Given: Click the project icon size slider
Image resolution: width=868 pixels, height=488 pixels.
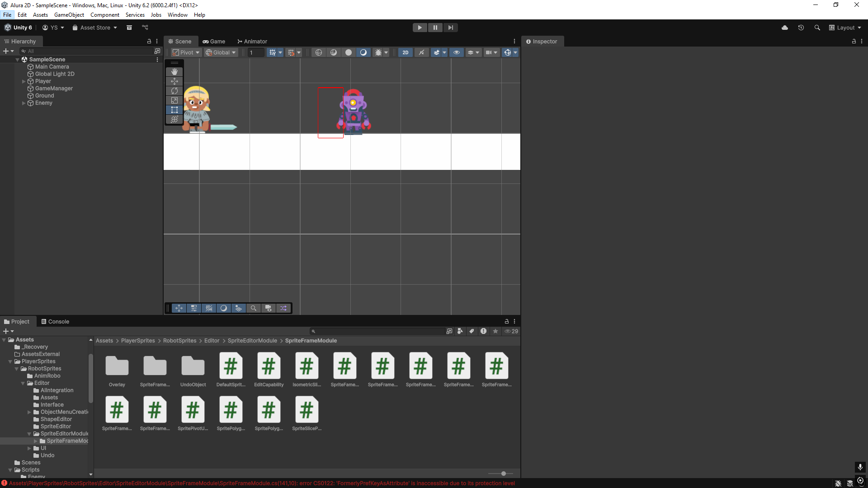Looking at the screenshot, I should coord(503,474).
